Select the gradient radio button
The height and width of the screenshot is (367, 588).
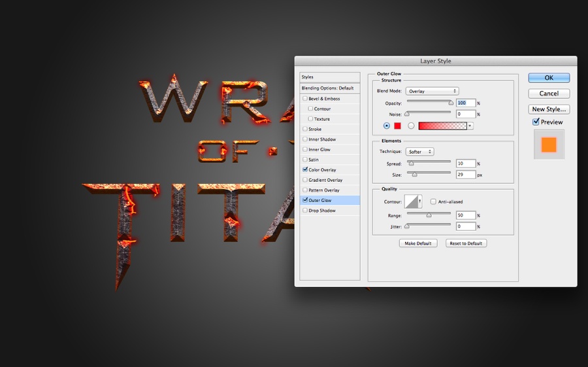pyautogui.click(x=411, y=126)
